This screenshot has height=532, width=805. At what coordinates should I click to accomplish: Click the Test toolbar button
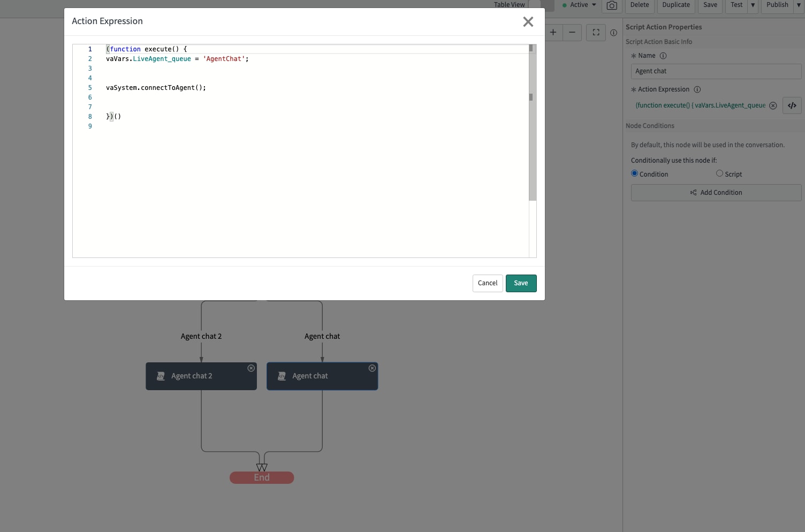pos(736,5)
